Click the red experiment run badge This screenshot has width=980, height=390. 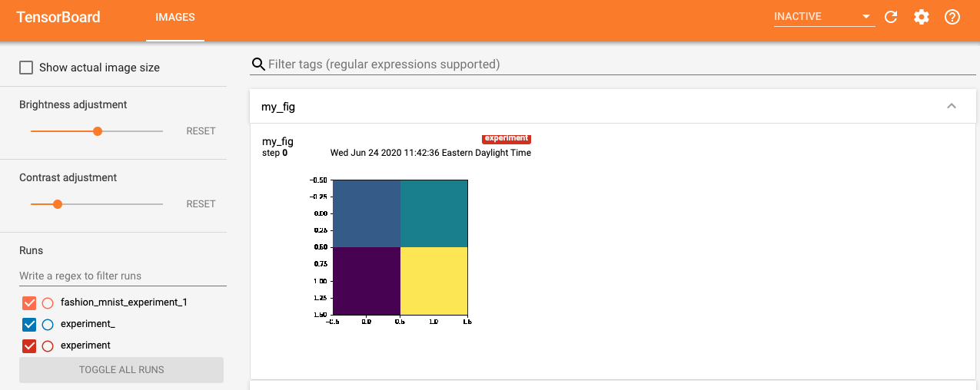coord(506,138)
